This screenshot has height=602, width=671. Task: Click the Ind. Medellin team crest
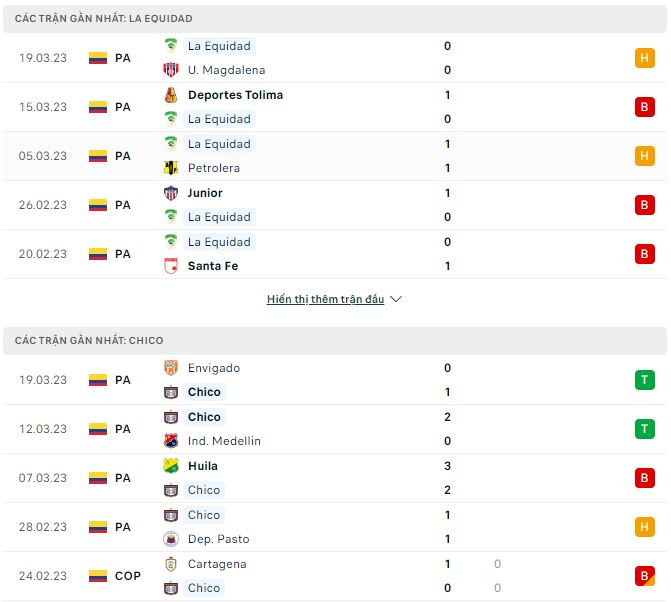coord(170,441)
